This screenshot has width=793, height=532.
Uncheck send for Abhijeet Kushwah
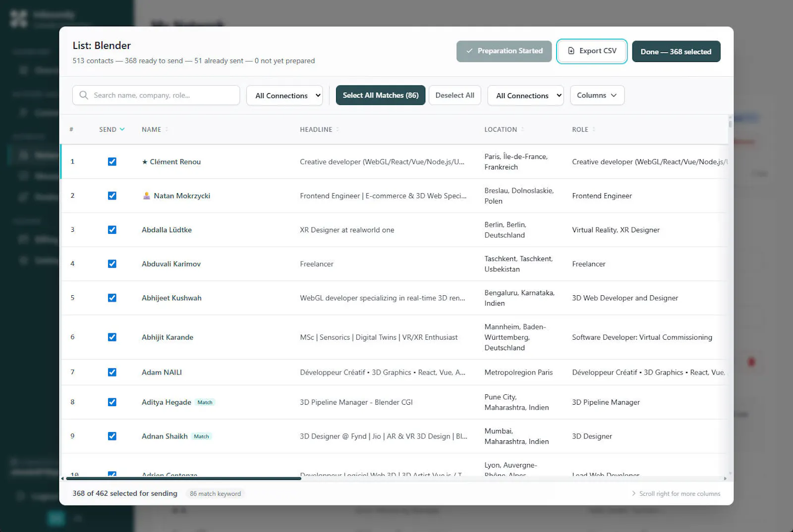tap(112, 298)
